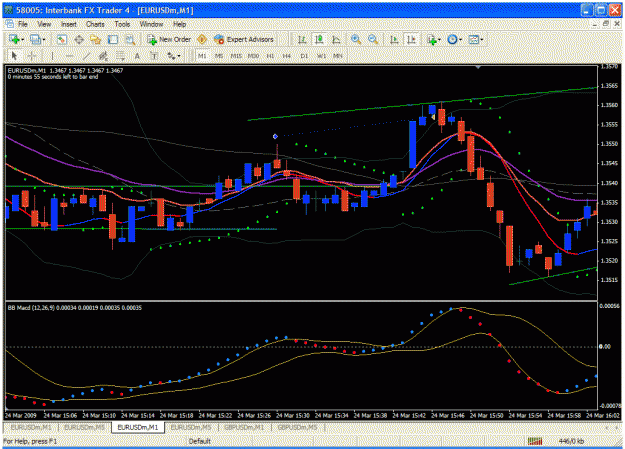Select the D1 timeframe
The width and height of the screenshot is (625, 449).
tap(304, 56)
